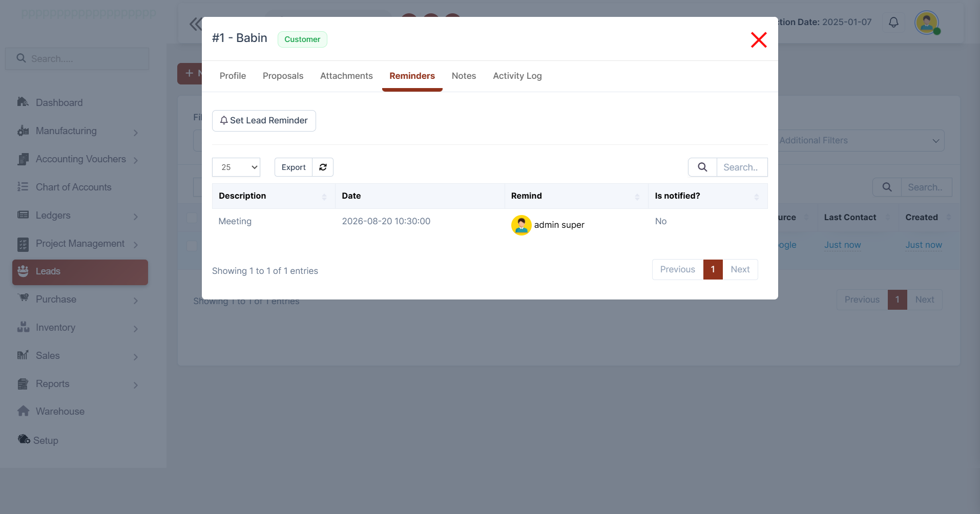This screenshot has height=514, width=980.
Task: Click the Leads sidebar icon
Action: pos(23,271)
